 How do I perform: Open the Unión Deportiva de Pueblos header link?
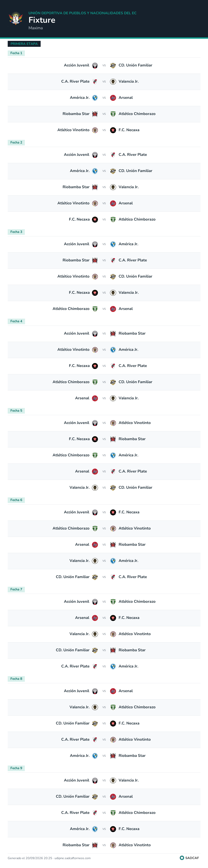tap(82, 13)
